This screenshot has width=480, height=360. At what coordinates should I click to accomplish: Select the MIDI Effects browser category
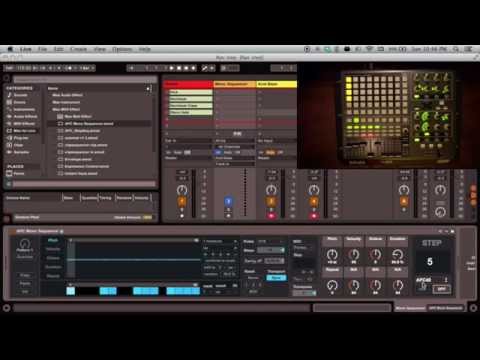(24, 124)
